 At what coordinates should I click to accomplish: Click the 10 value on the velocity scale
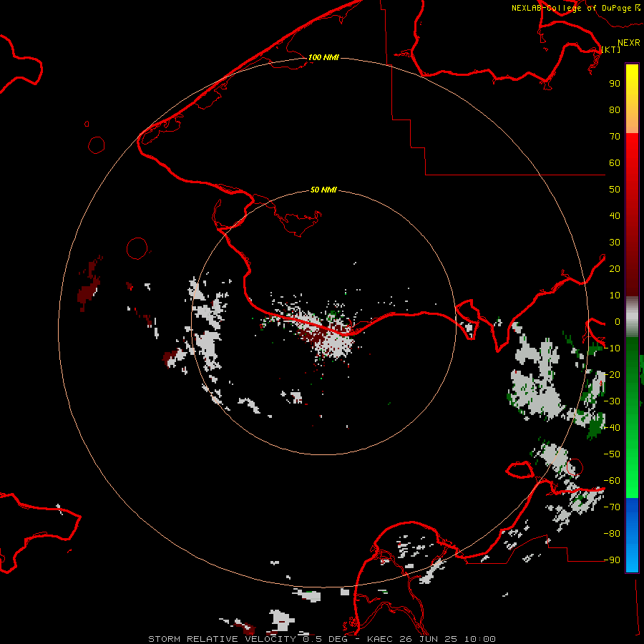[615, 296]
